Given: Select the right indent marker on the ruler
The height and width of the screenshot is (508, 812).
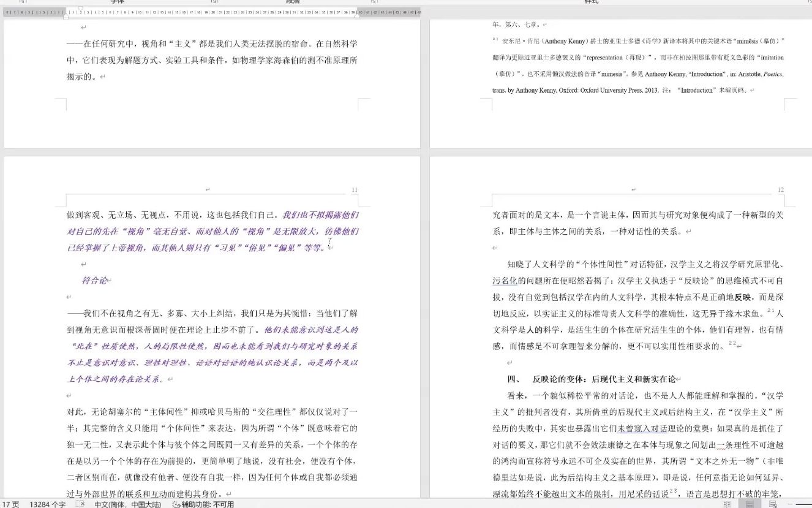Looking at the screenshot, I should [357, 15].
